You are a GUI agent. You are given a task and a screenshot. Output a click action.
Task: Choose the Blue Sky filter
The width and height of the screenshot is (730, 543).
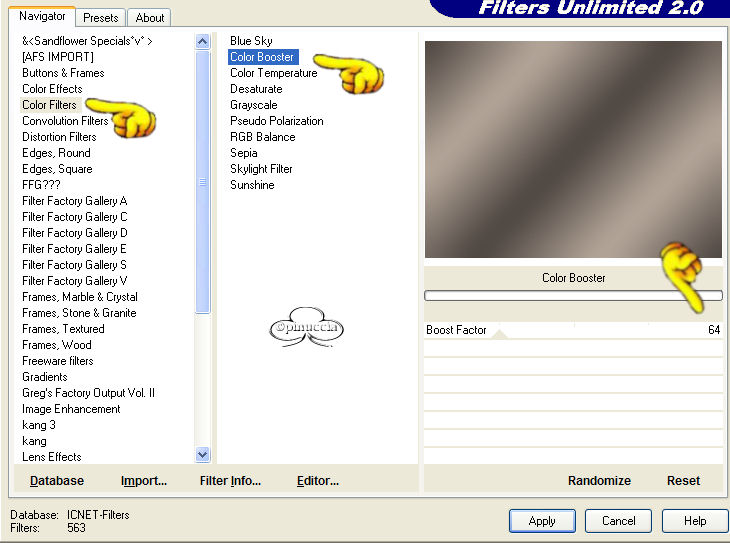[x=251, y=41]
